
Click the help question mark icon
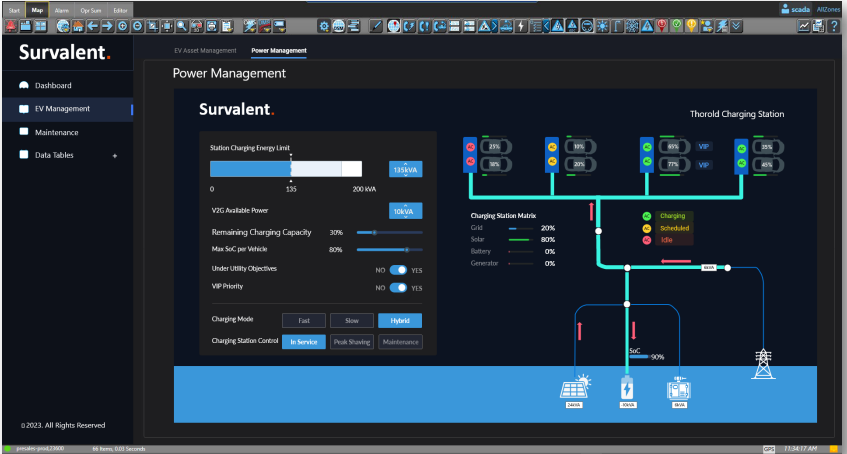click(833, 25)
